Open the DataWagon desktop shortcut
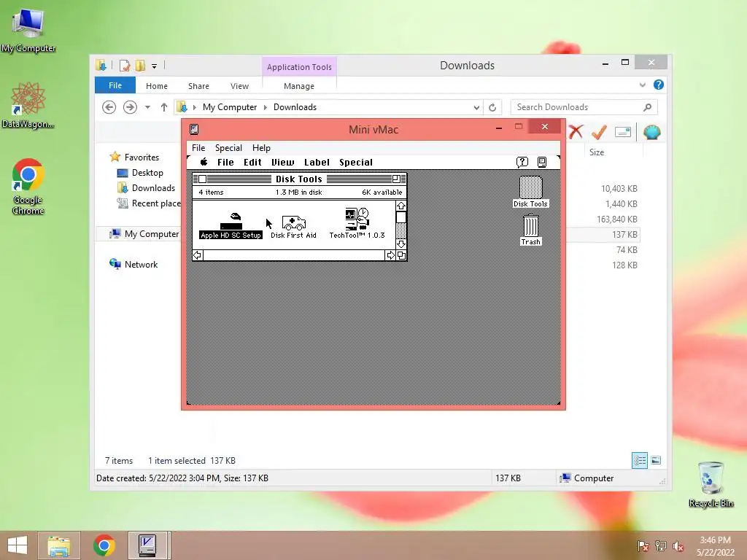 coord(28,105)
